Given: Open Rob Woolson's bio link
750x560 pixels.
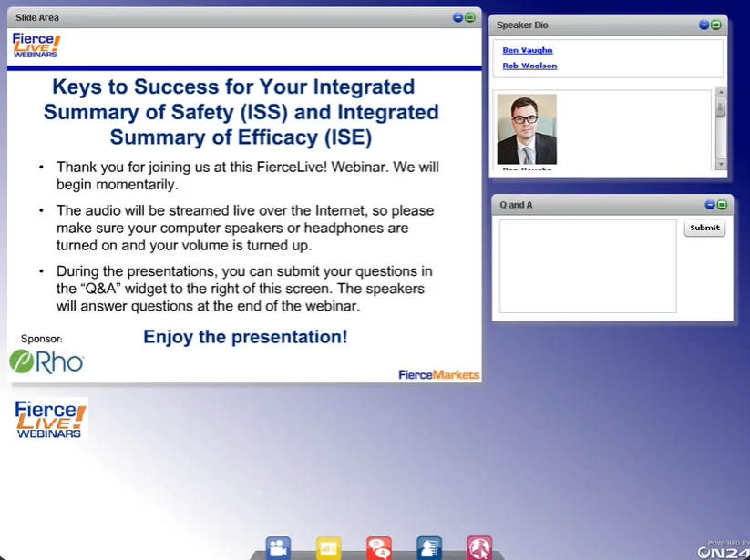Looking at the screenshot, I should 529,66.
